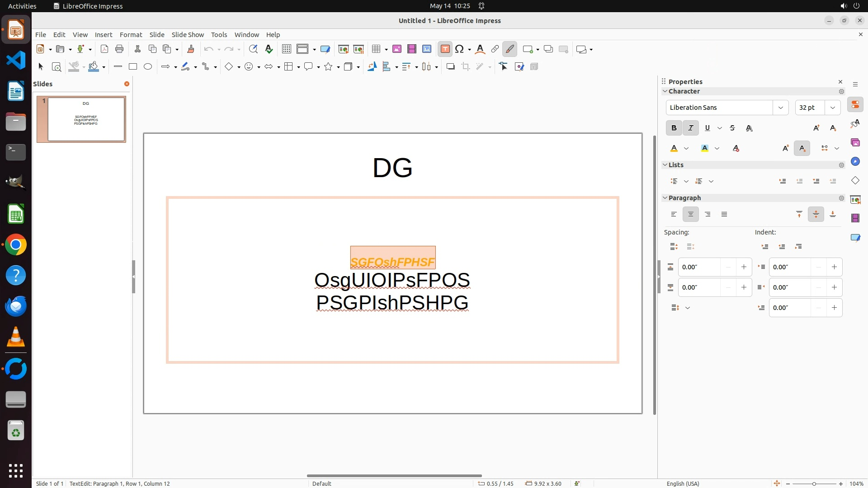This screenshot has width=868, height=488.
Task: Open the font name dropdown
Action: [x=780, y=108]
